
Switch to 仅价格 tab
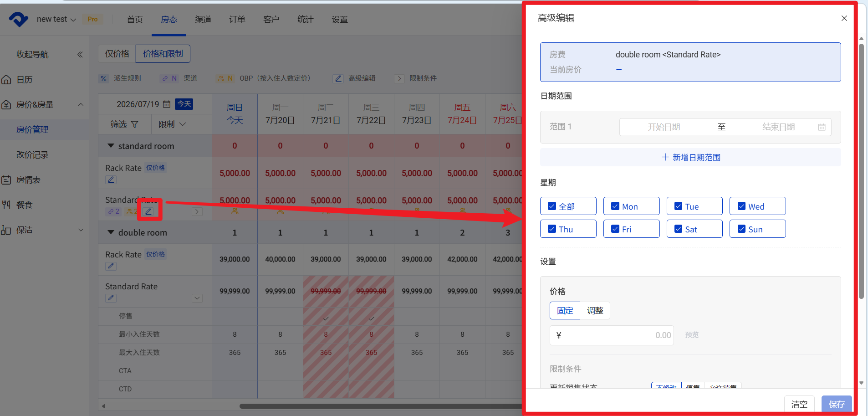[x=117, y=54]
